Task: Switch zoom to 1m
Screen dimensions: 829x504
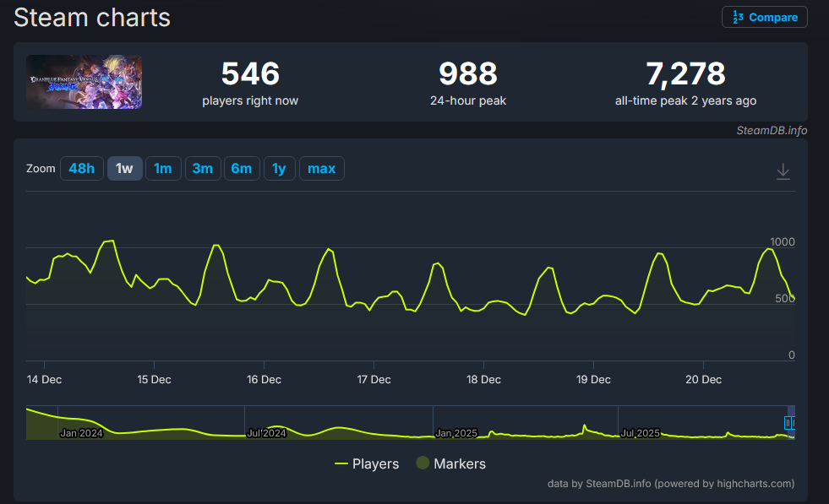Action: [x=163, y=169]
